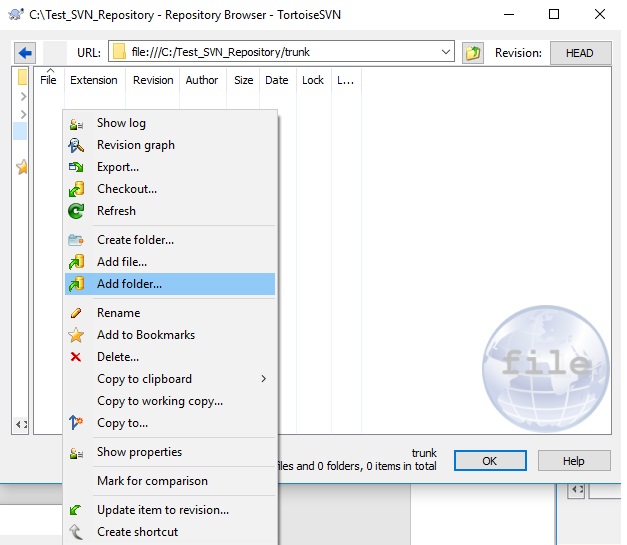
Task: Click the folder node atop tree pane
Action: (22, 77)
